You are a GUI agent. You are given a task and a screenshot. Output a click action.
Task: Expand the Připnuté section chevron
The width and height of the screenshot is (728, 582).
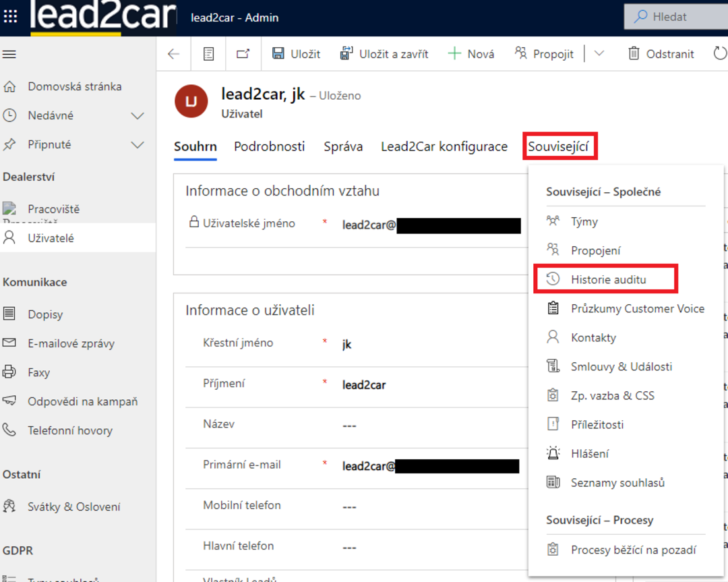point(138,145)
